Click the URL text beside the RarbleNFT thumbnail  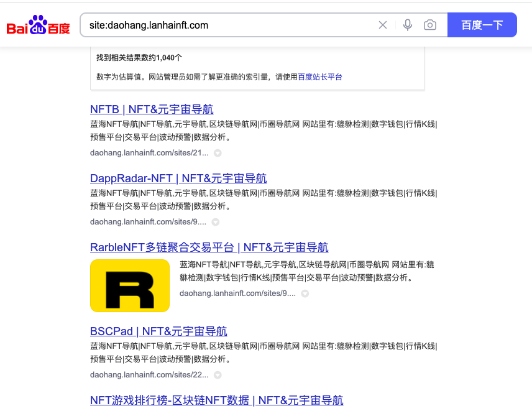click(x=238, y=293)
